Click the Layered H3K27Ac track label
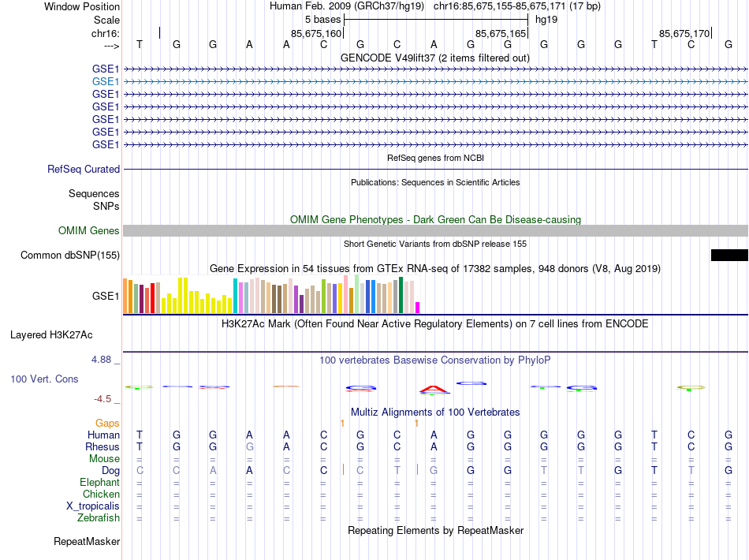Screen dimensions: 749x560 [51, 335]
